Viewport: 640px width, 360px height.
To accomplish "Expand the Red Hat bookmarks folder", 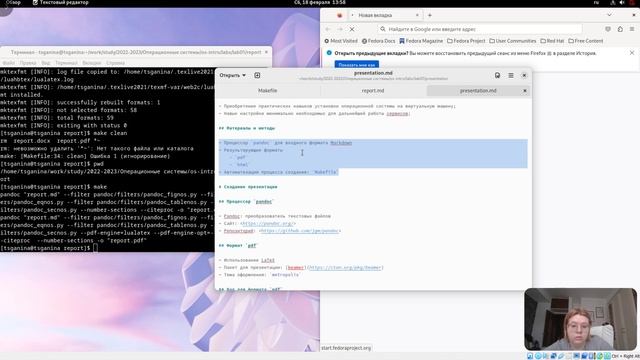I will point(552,41).
